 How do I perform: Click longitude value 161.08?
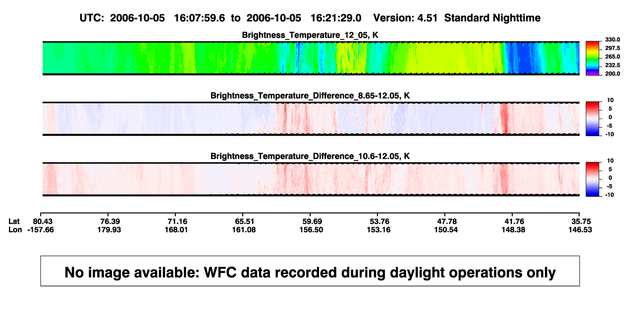tap(244, 230)
